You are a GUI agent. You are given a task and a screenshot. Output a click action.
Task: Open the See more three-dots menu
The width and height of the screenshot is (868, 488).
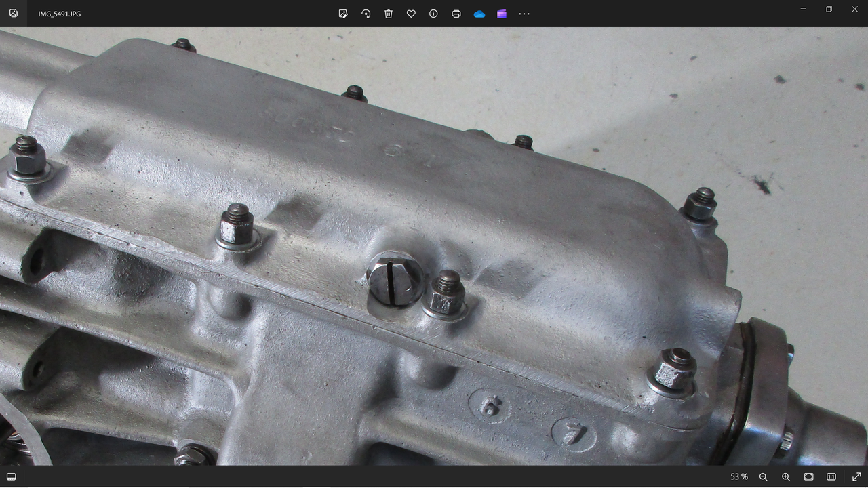pos(524,14)
